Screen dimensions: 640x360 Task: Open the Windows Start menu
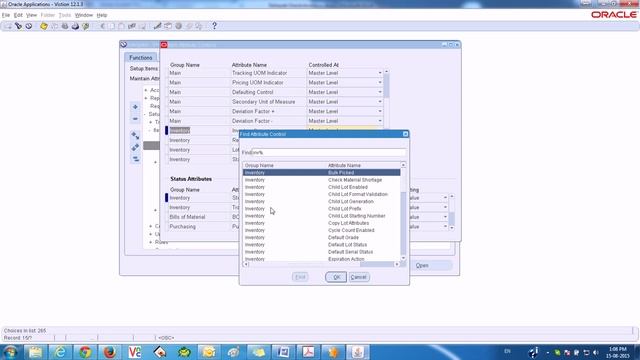[10, 352]
